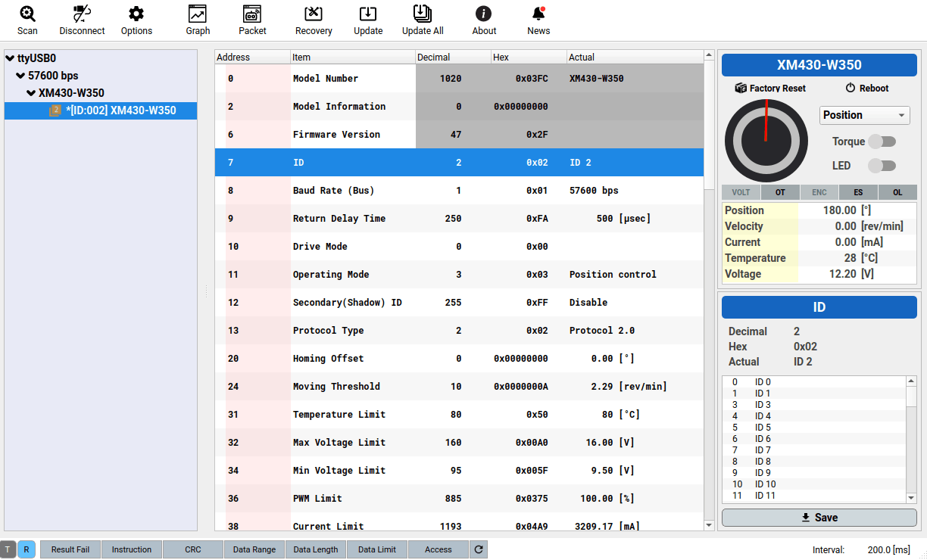The image size is (927, 560).
Task: Click the Reboot button
Action: click(x=867, y=89)
